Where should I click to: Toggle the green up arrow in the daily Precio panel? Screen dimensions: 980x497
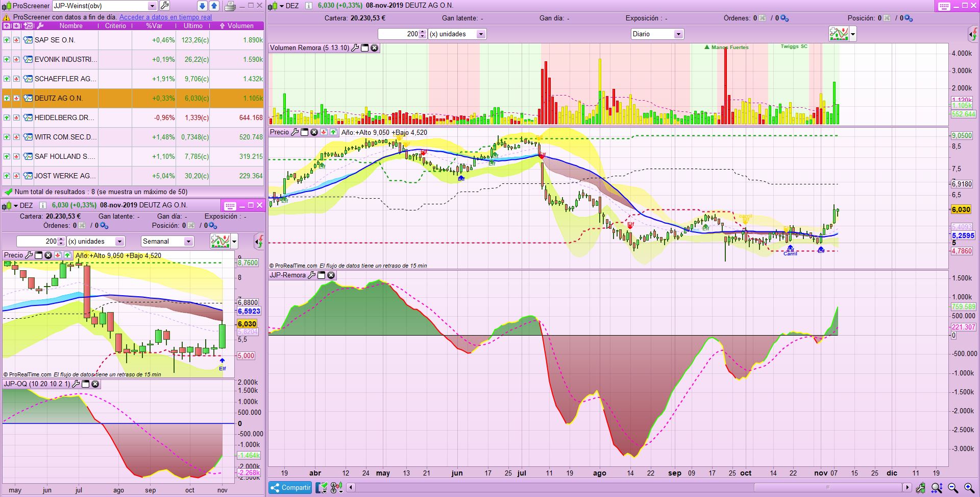333,132
